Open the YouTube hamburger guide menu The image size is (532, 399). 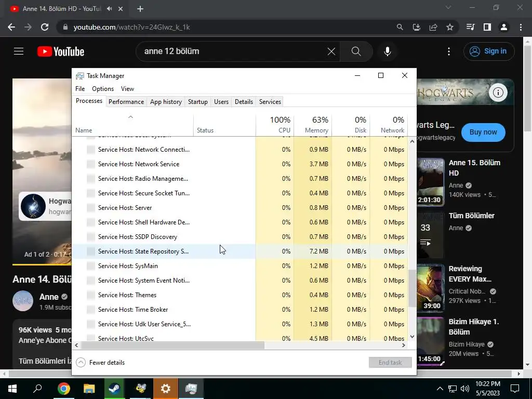19,51
